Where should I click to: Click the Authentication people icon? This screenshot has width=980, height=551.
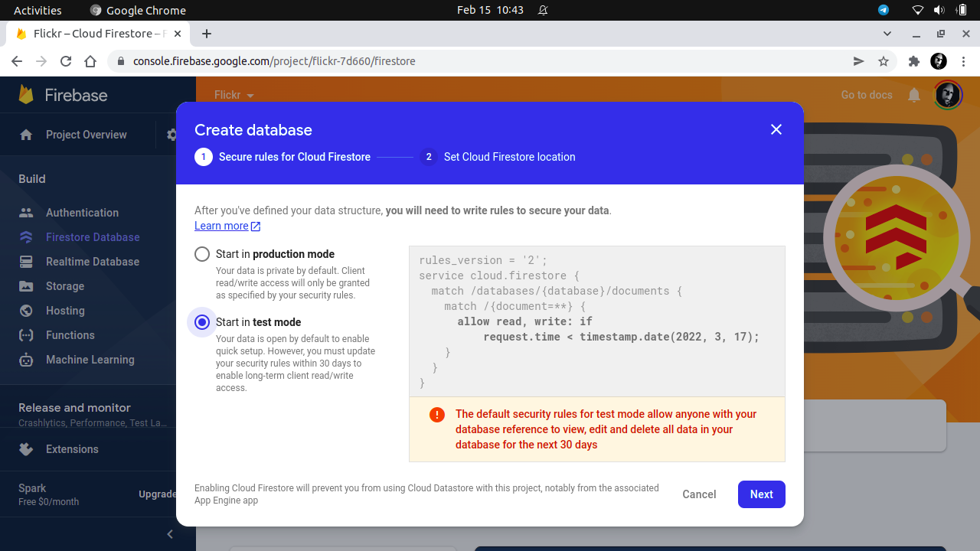(26, 213)
